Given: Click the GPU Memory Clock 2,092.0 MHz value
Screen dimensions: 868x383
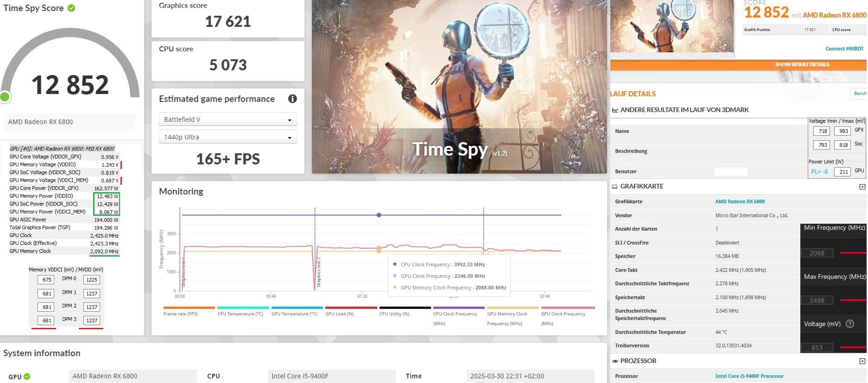Looking at the screenshot, I should click(104, 251).
